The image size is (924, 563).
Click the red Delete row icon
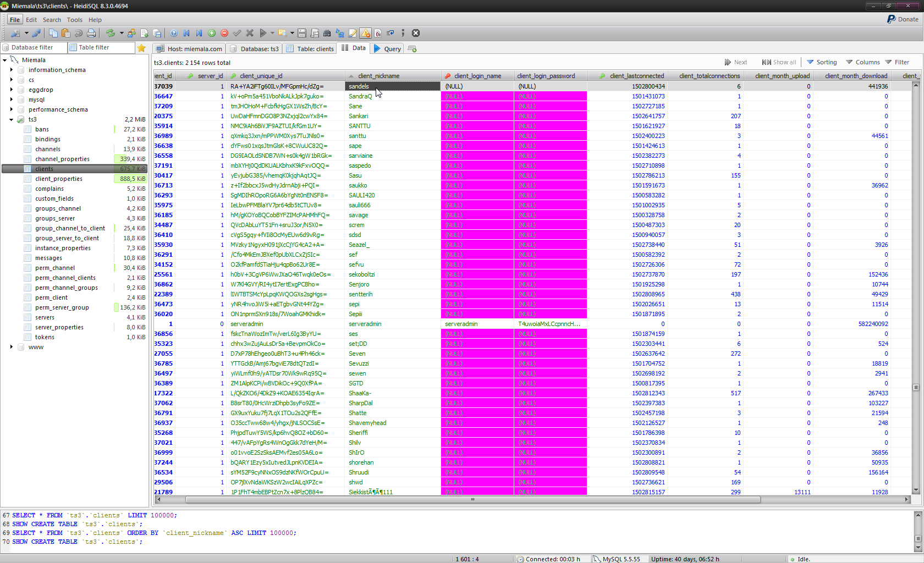tap(224, 33)
